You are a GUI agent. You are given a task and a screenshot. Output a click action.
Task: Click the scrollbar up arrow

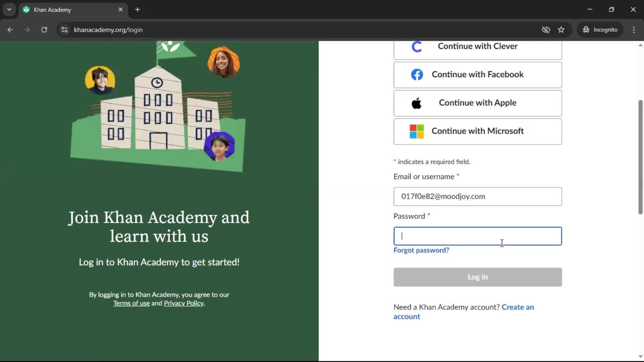coord(640,45)
